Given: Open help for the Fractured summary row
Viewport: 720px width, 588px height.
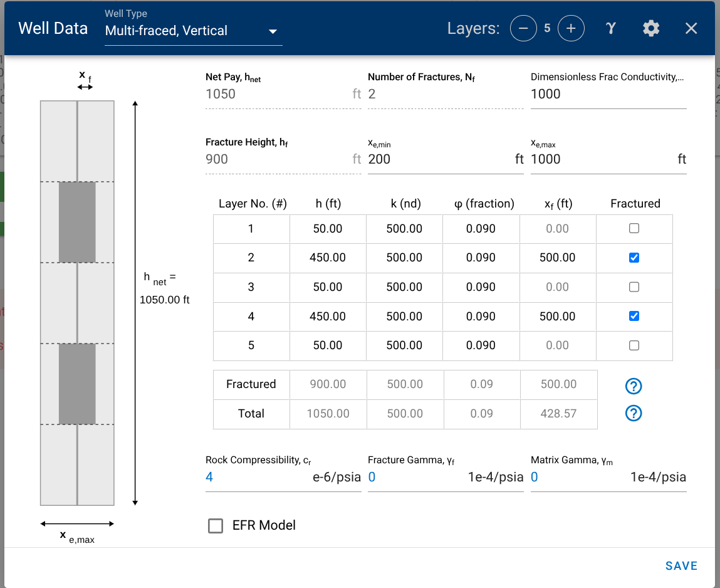Looking at the screenshot, I should [634, 386].
